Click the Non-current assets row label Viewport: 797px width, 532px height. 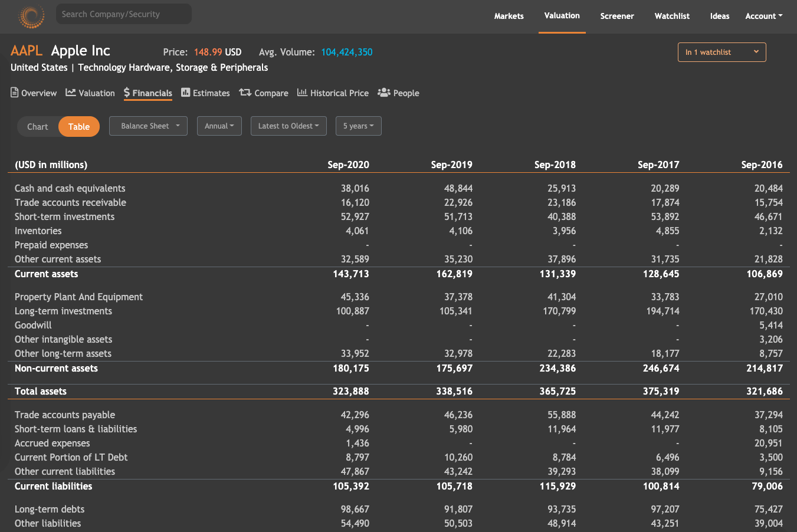click(x=56, y=368)
